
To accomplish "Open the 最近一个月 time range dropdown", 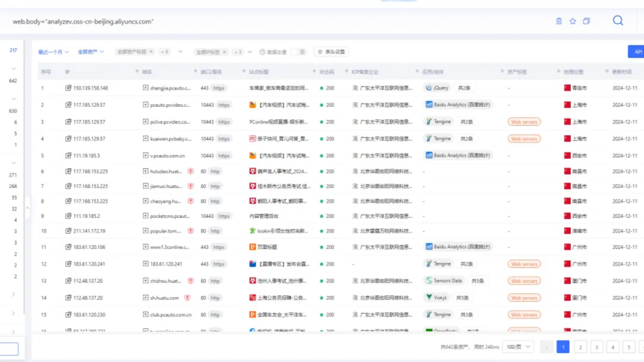I will pyautogui.click(x=53, y=52).
